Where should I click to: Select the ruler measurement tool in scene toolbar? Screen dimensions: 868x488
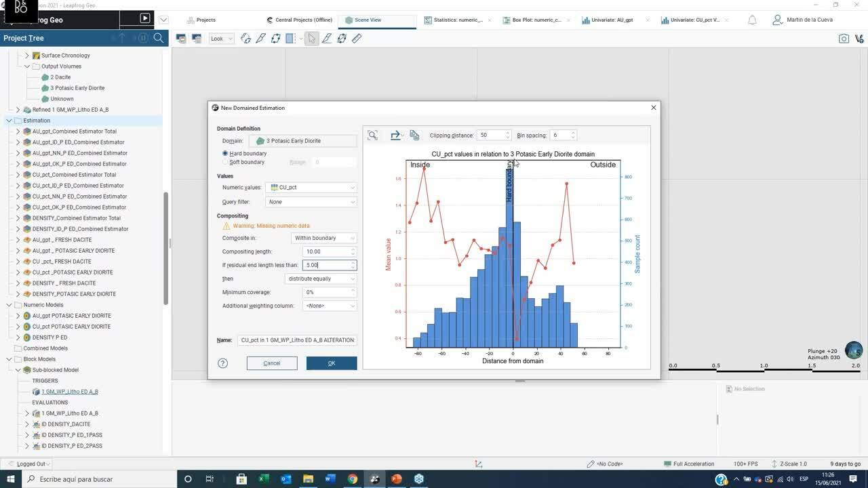pyautogui.click(x=357, y=39)
